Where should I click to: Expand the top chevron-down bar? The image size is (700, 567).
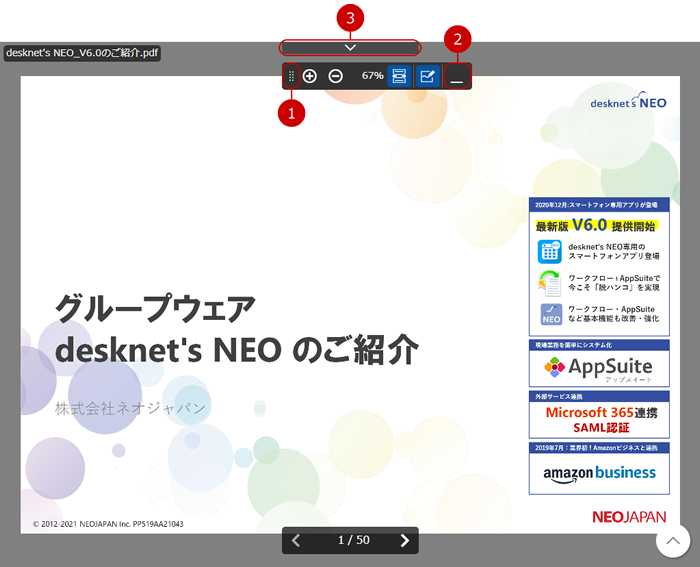click(x=350, y=47)
